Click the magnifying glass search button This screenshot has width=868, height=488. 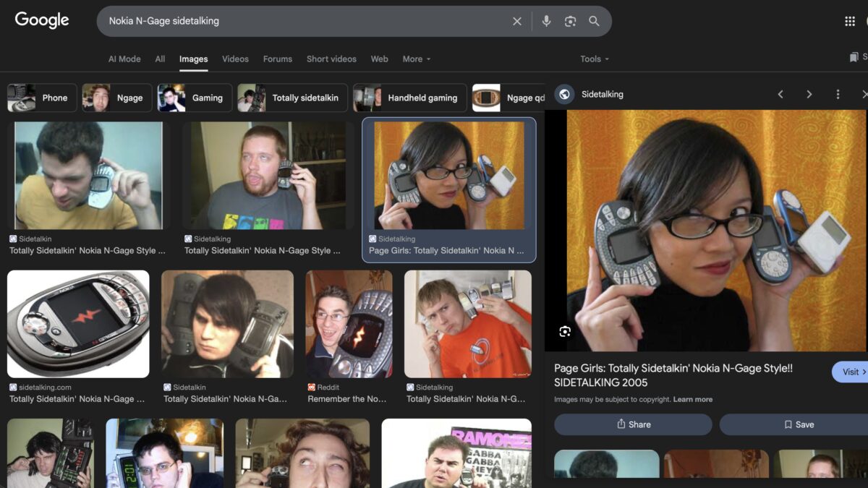(594, 22)
